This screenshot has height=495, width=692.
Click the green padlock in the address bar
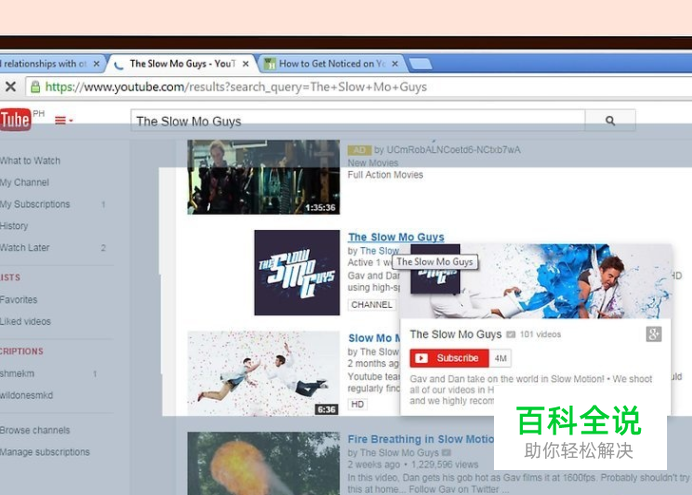point(35,87)
